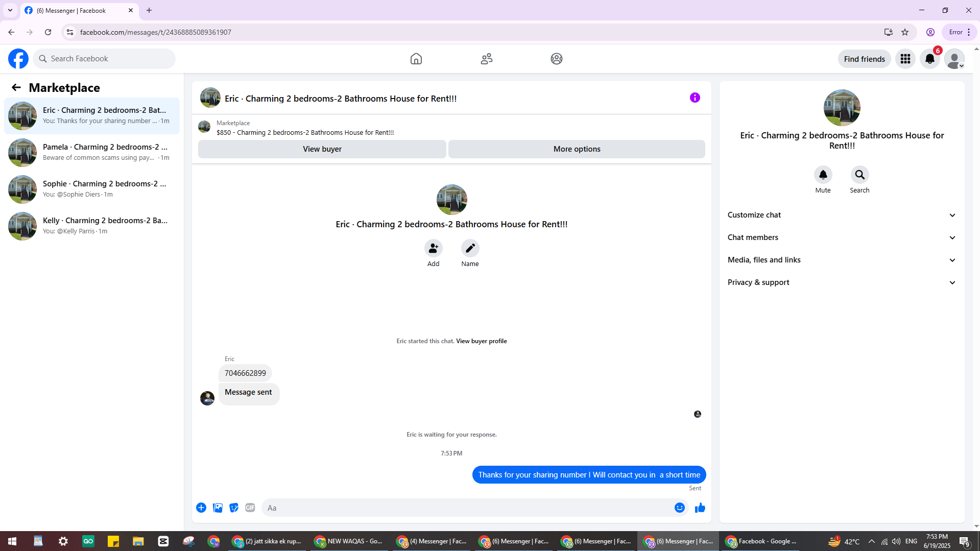
Task: Open the Groups icon in top navigation
Action: (557, 59)
